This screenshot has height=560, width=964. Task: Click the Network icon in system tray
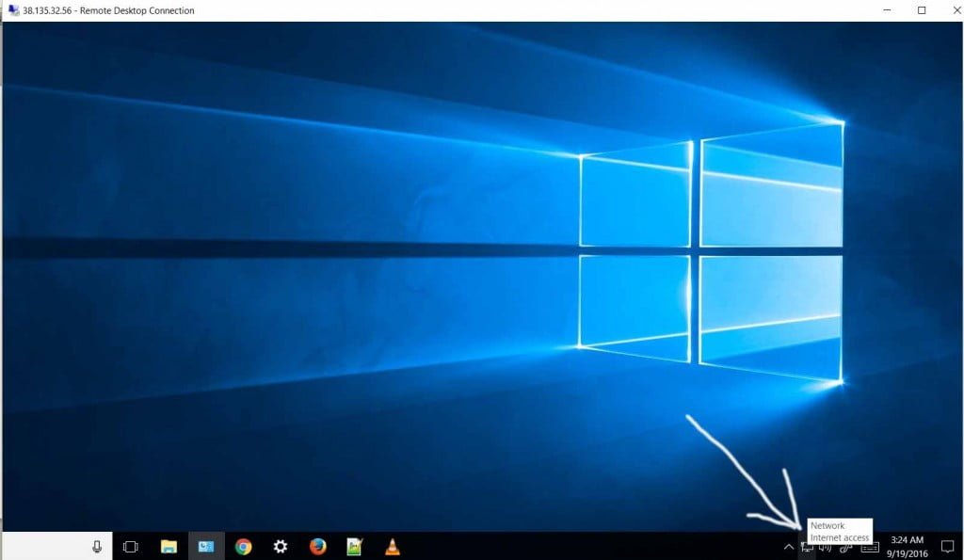807,549
